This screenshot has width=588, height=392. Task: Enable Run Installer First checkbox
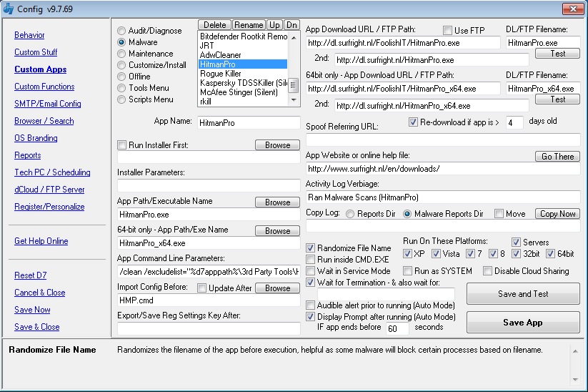point(121,145)
